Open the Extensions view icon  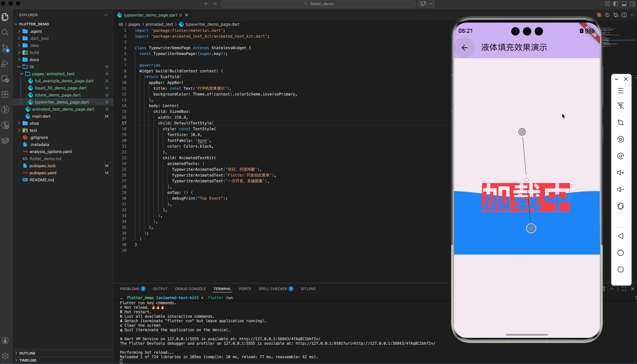click(5, 95)
